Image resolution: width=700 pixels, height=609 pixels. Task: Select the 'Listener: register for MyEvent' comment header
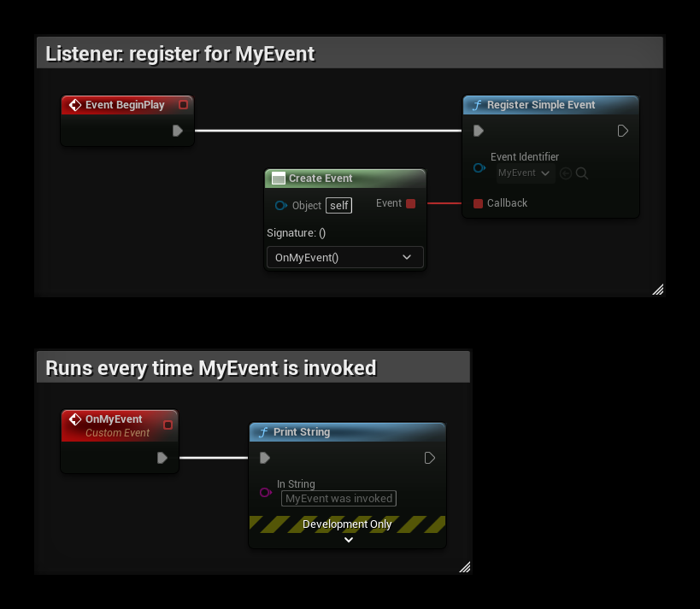pos(350,54)
